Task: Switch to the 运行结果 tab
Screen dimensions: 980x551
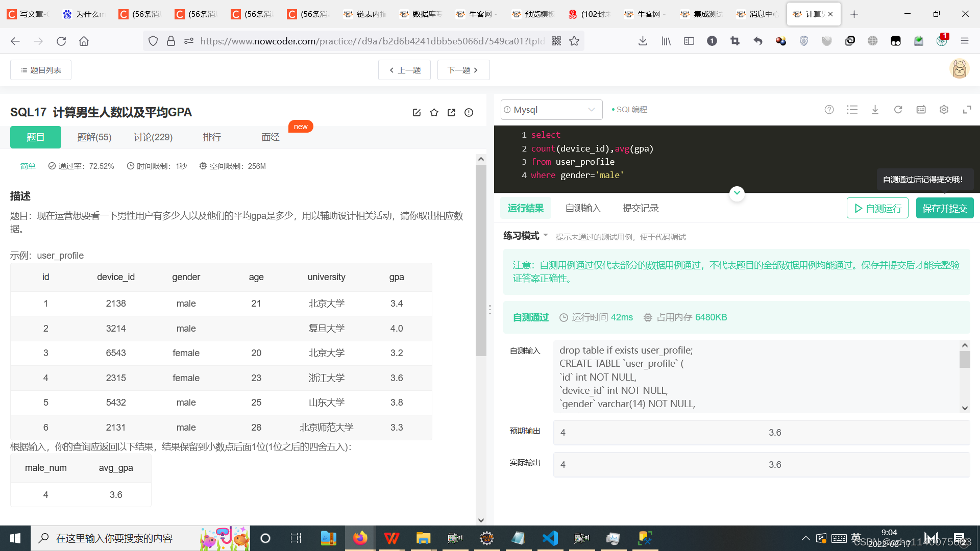Action: [525, 208]
